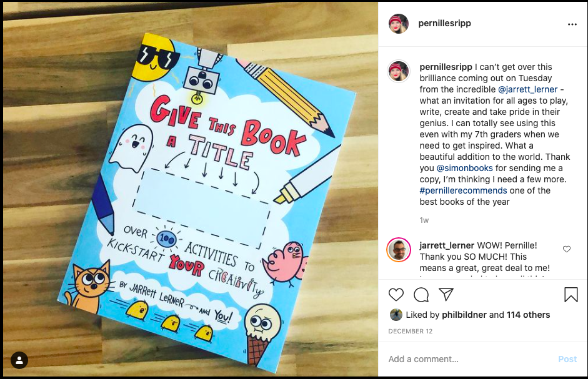This screenshot has height=379, width=588.
Task: Save post with the bookmark icon
Action: pos(571,295)
